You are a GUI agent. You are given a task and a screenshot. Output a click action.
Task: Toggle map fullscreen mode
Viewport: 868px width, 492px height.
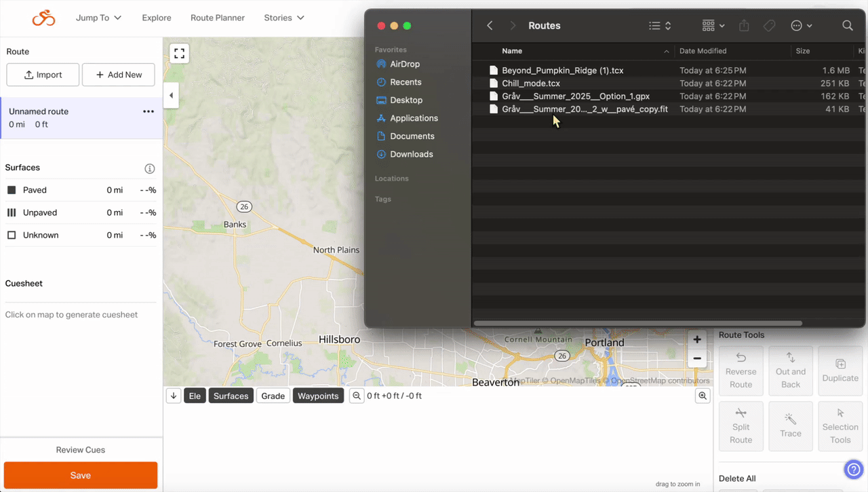(179, 54)
